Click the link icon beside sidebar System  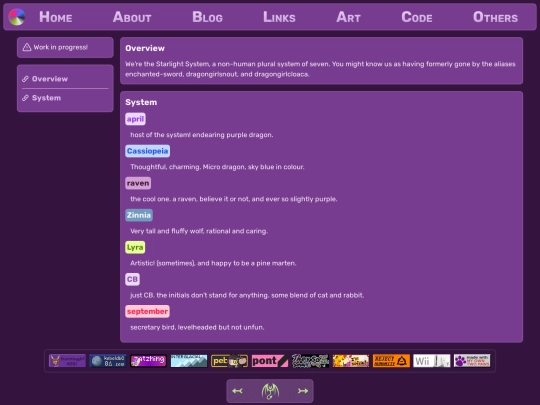pyautogui.click(x=25, y=98)
